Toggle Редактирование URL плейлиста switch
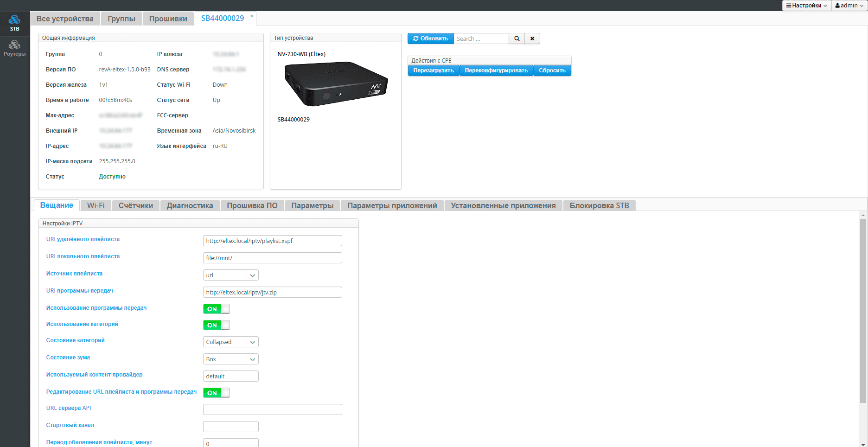868x447 pixels. [x=216, y=393]
